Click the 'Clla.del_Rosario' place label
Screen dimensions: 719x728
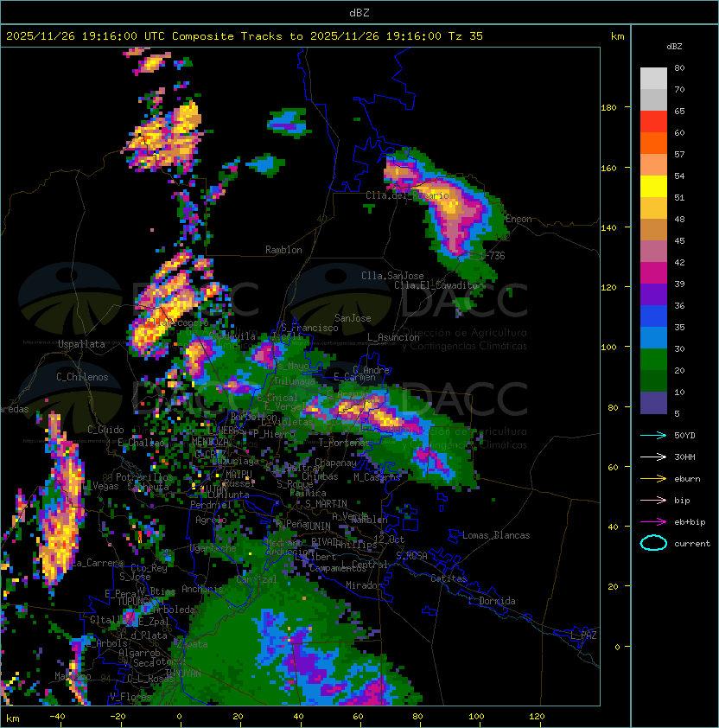point(407,195)
